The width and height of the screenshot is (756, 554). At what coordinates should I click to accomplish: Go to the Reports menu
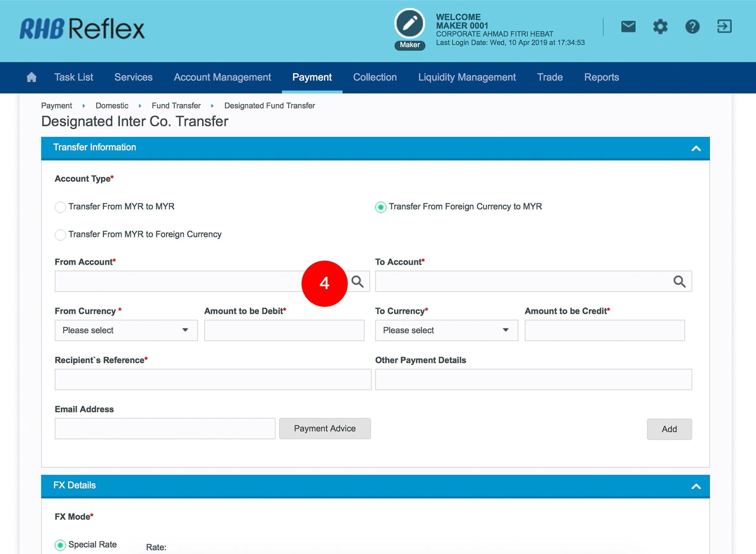pos(601,77)
